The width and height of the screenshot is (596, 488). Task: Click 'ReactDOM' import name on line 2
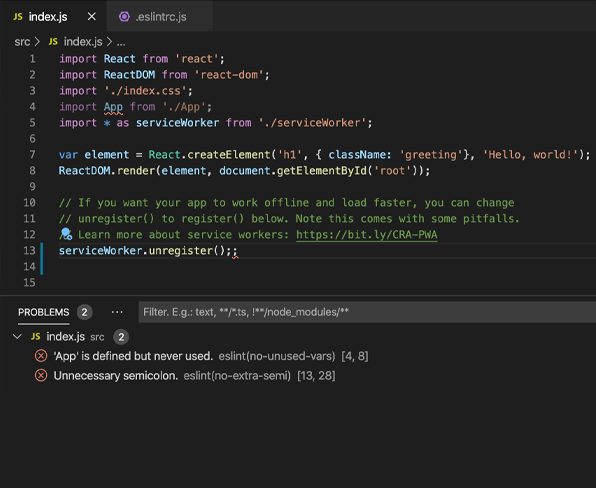tap(129, 75)
